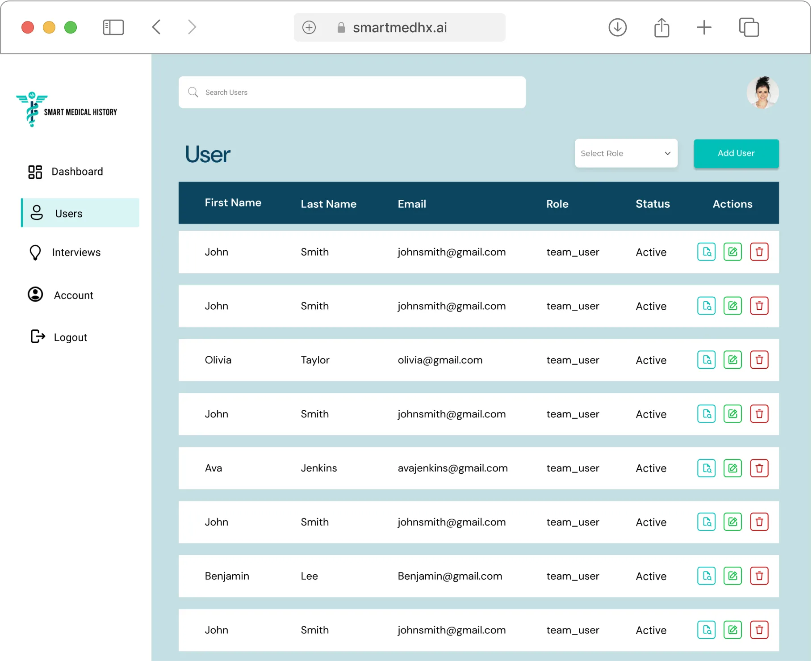Click the Active status in Benjamin's row

click(x=651, y=576)
